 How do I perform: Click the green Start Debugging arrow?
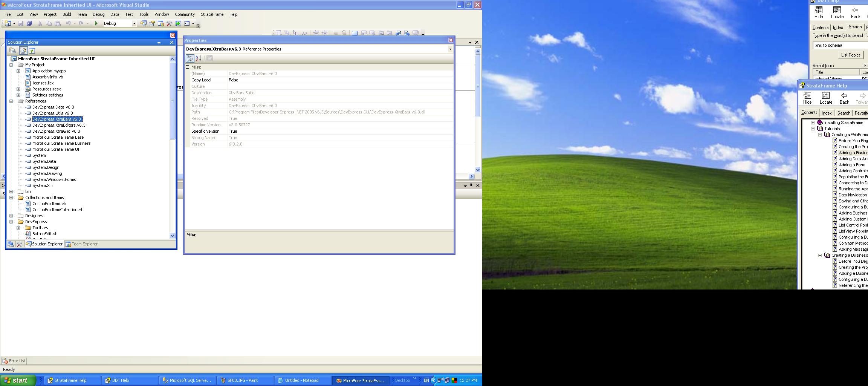click(96, 23)
